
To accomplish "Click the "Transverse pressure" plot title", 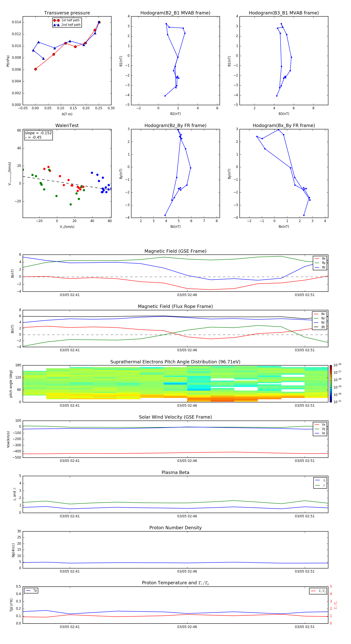I will 67,13.
